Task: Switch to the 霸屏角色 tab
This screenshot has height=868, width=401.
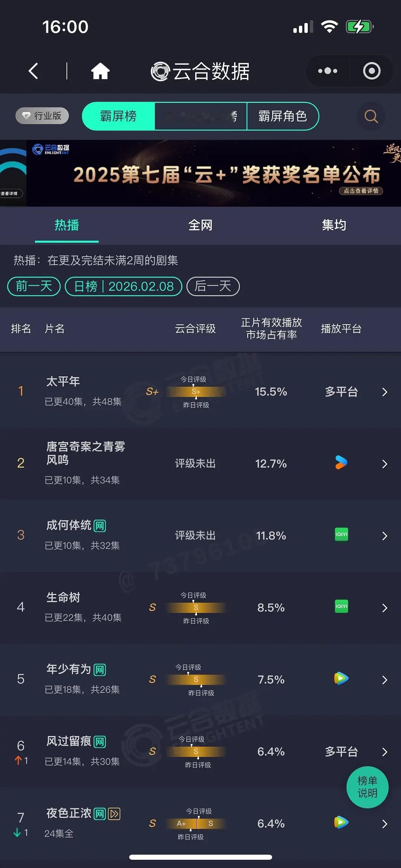Action: (x=283, y=116)
